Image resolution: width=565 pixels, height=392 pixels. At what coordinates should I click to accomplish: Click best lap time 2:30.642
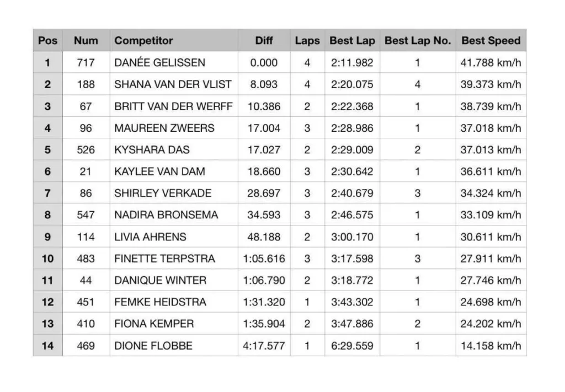click(352, 171)
